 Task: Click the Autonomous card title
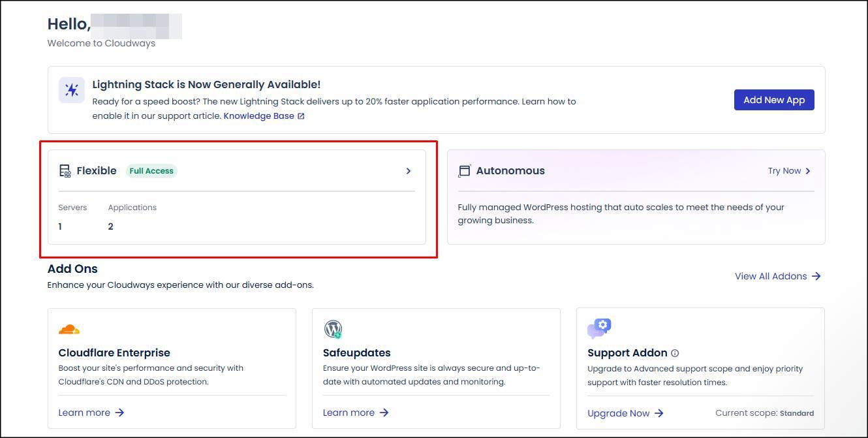coord(510,171)
